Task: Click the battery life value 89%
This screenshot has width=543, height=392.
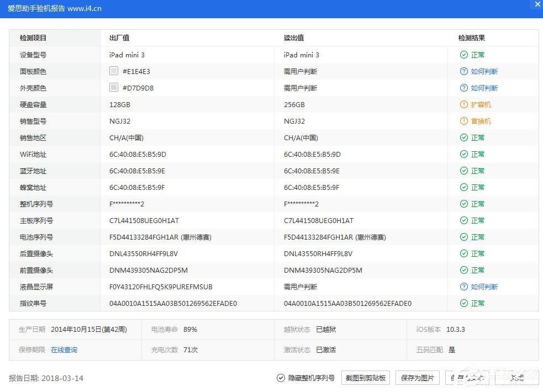Action: pos(190,330)
